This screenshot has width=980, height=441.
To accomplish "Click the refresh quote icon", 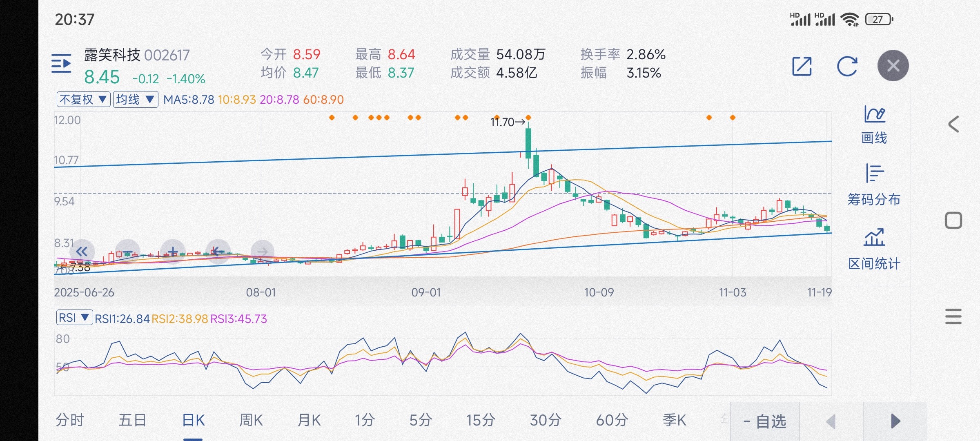I will (847, 66).
